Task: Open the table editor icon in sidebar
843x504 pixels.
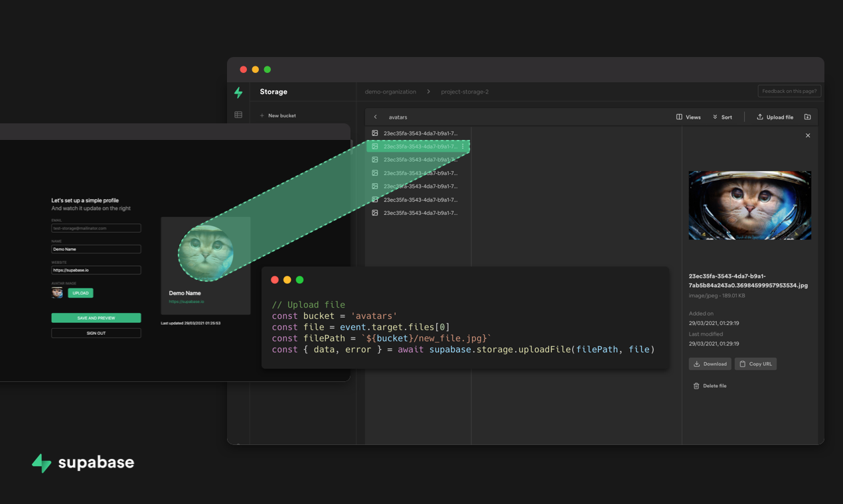Action: coord(238,115)
